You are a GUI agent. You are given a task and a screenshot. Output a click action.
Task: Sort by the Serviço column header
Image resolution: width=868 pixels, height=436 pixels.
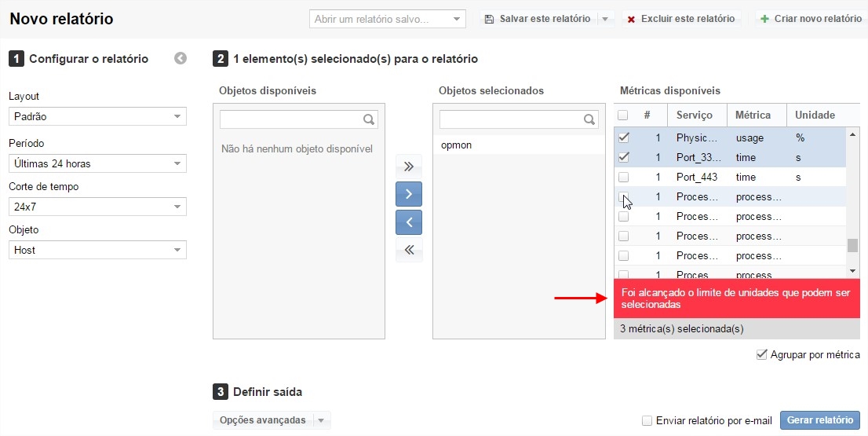(x=697, y=115)
